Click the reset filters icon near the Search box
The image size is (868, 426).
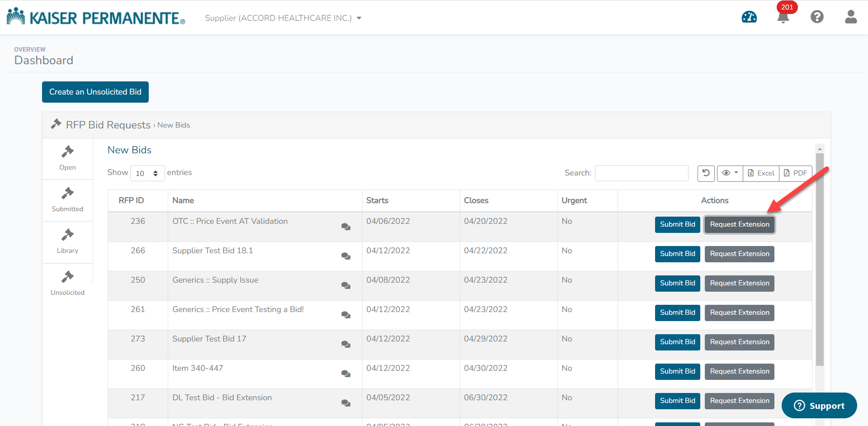(x=706, y=173)
